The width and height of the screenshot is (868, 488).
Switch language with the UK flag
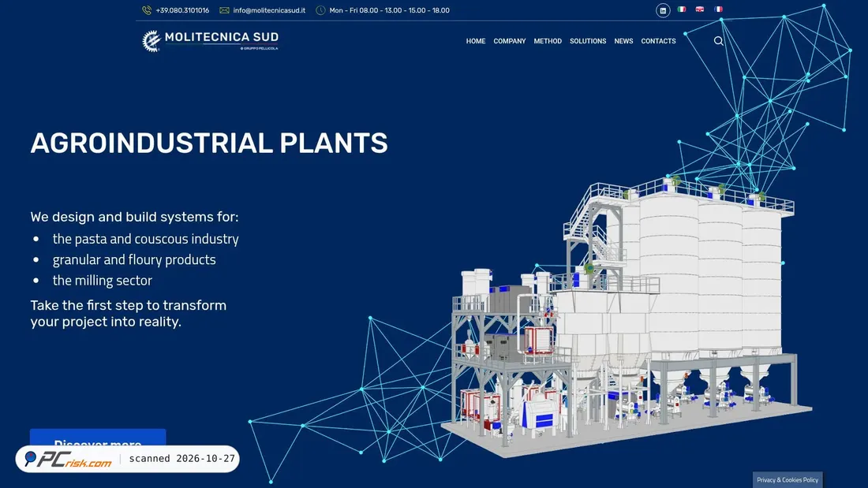coord(700,9)
